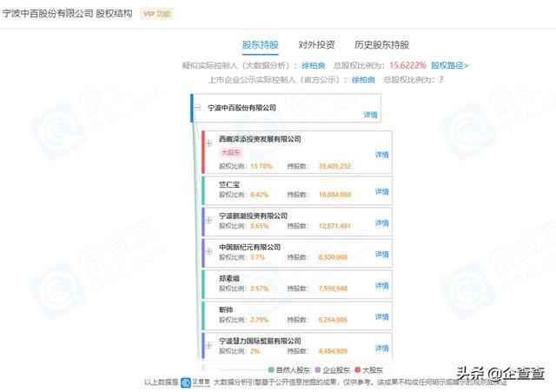The image size is (556, 392).
Task: Click the 5.65% equity ratio
Action: (259, 226)
